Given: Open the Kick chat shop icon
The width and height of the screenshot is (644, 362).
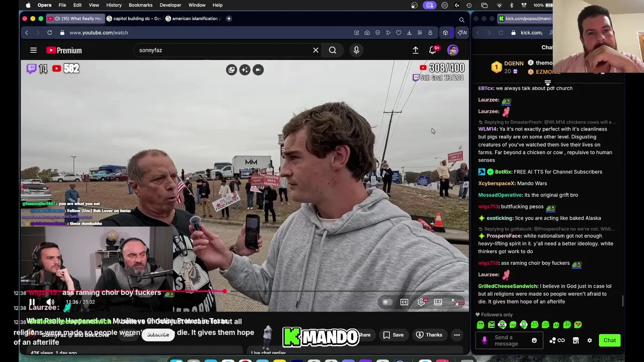Looking at the screenshot, I should [x=576, y=340].
